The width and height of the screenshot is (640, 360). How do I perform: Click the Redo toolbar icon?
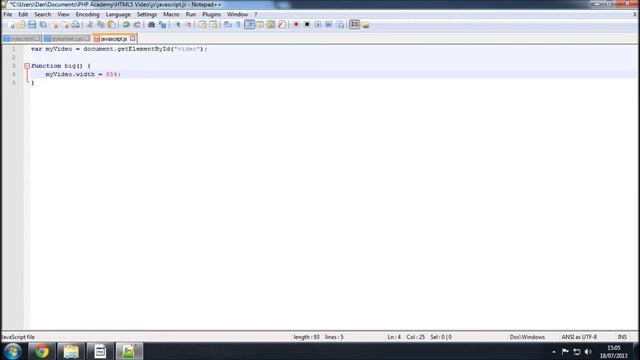click(137, 25)
